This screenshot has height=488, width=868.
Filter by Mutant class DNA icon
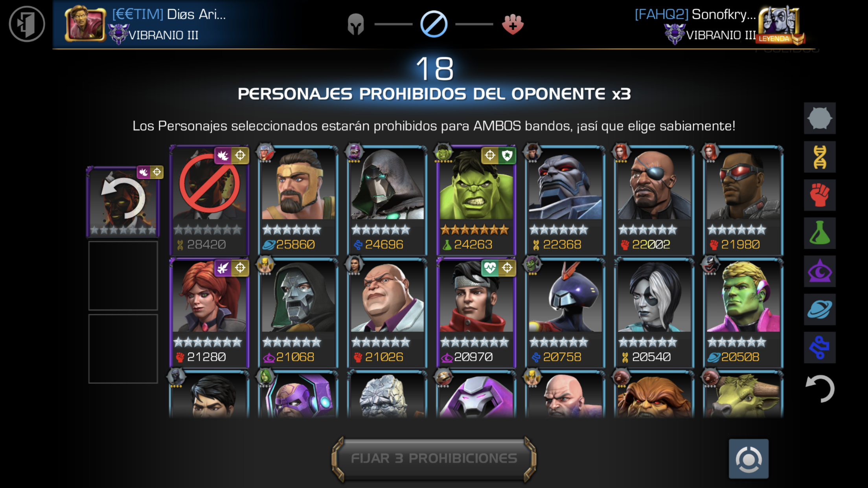[820, 157]
